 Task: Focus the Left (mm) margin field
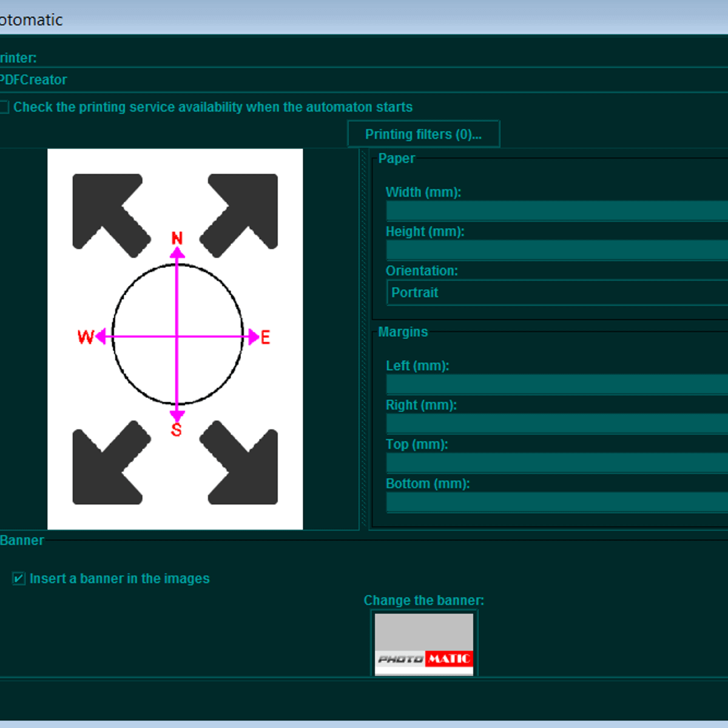[557, 384]
